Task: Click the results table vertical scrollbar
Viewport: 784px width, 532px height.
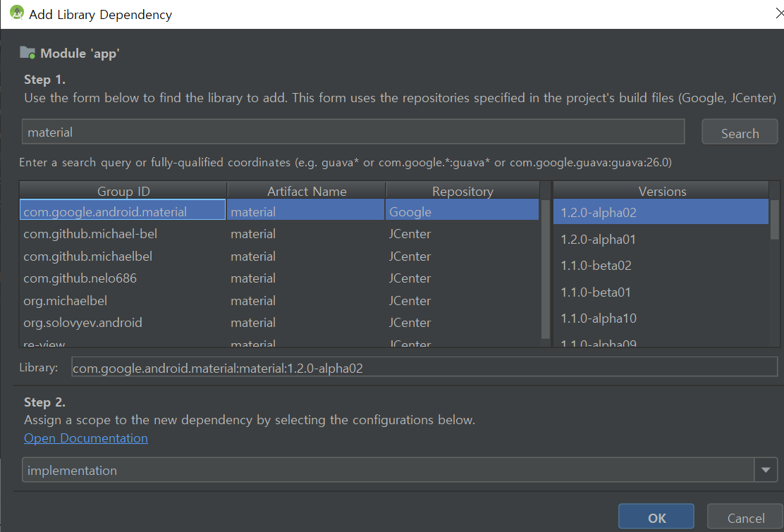Action: 545,268
